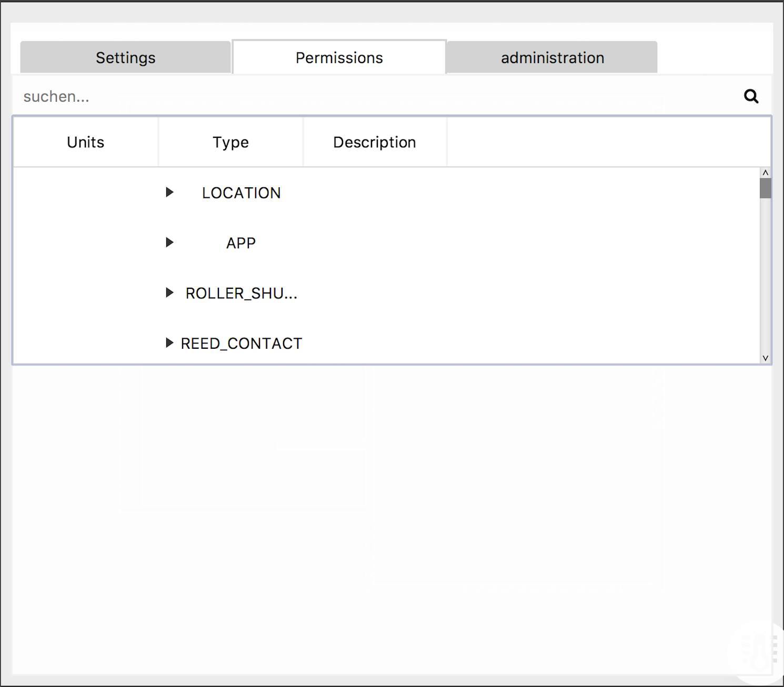Select the APP row

tap(240, 243)
